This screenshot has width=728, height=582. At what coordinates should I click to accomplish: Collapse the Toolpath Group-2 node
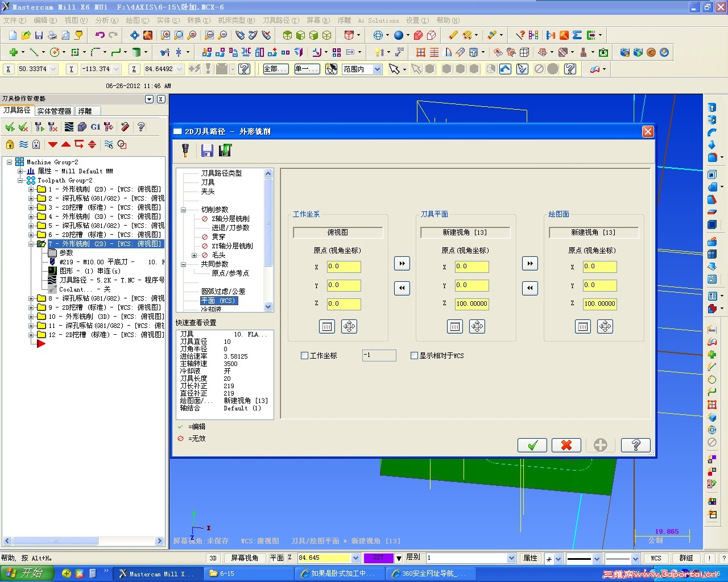point(20,180)
